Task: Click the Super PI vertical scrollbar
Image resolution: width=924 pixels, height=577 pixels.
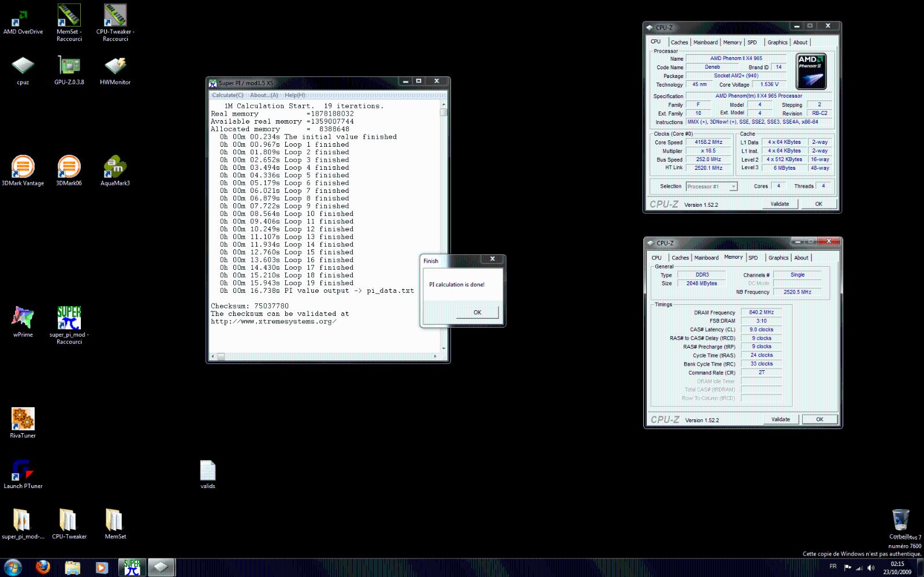Action: (x=444, y=226)
